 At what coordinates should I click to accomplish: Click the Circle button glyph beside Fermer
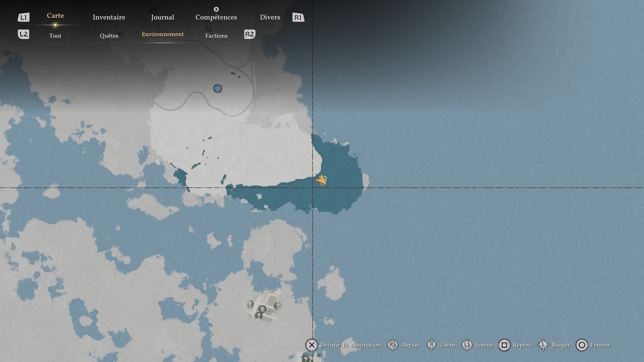pos(582,345)
